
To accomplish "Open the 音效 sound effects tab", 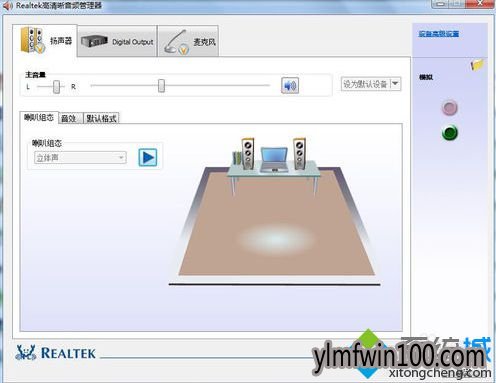I will click(71, 118).
